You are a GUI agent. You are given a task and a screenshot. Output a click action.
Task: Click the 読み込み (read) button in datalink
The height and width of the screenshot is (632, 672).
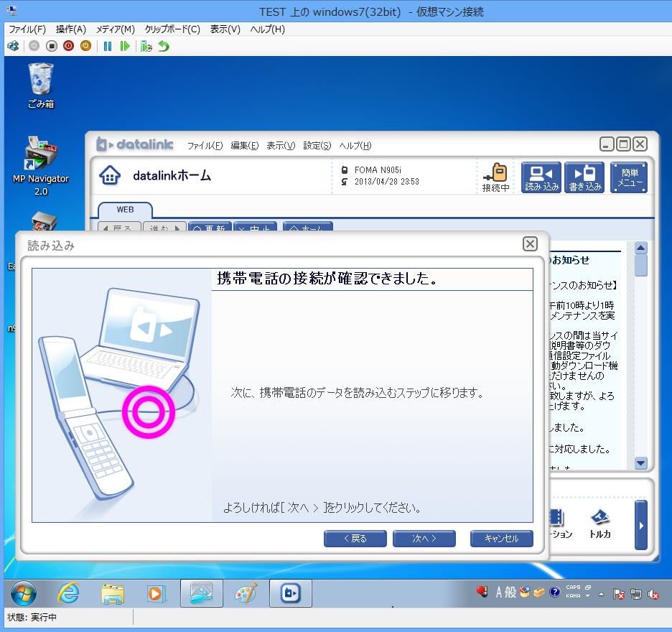point(541,177)
